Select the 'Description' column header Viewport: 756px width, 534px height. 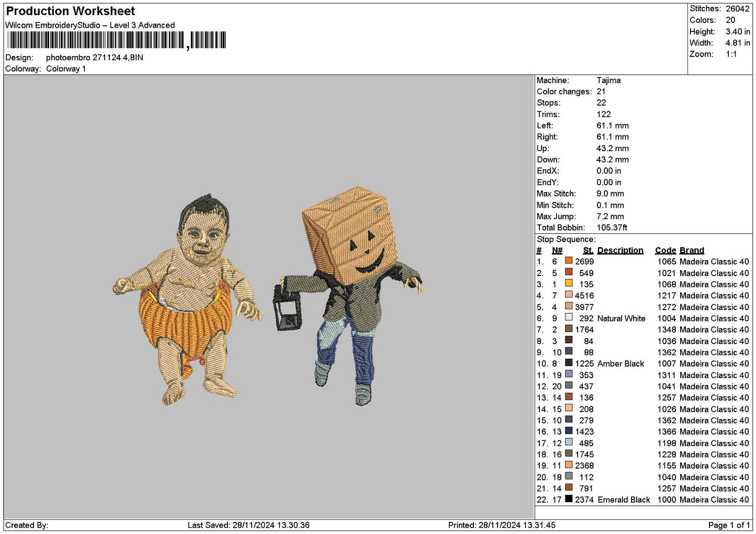(620, 251)
